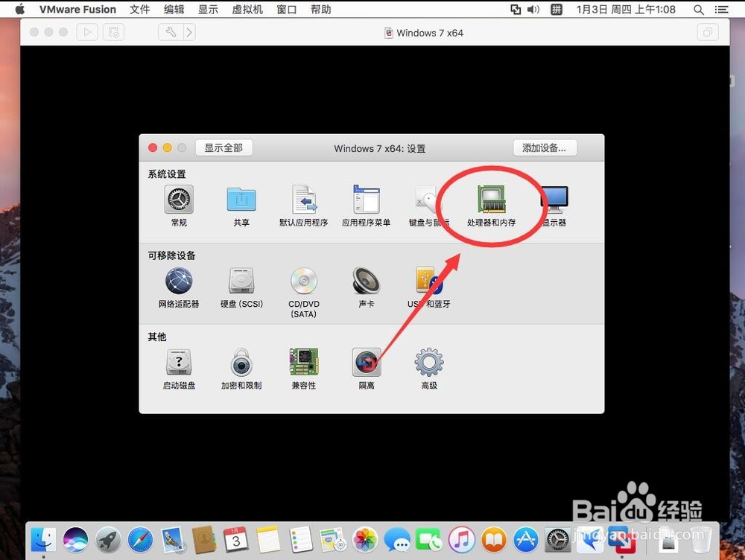Open iTunes from the Dock

[x=461, y=540]
